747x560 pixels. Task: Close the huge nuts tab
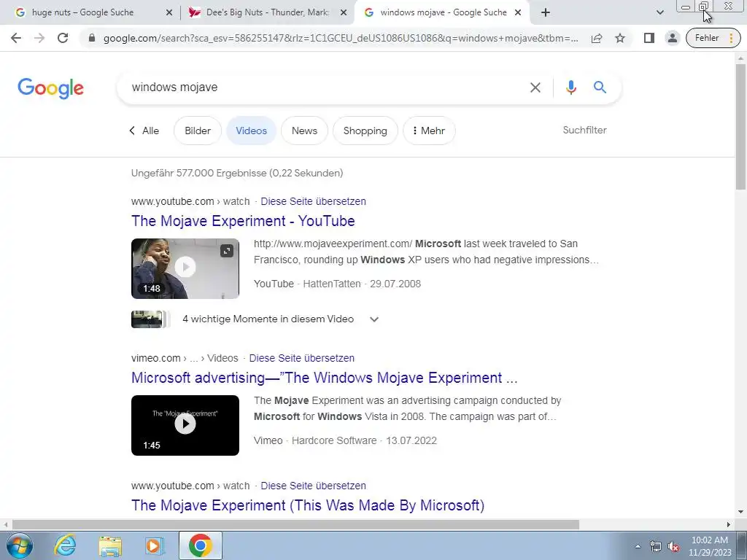pos(169,12)
